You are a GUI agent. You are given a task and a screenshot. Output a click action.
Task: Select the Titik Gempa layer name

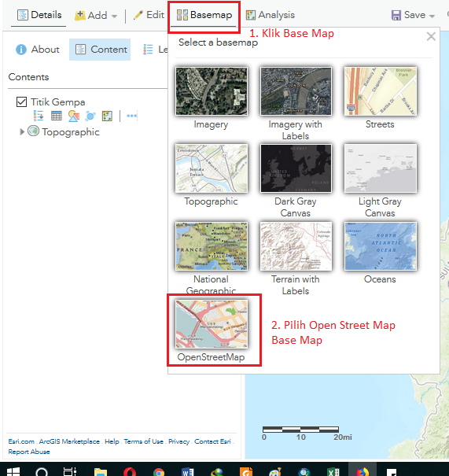(x=58, y=102)
